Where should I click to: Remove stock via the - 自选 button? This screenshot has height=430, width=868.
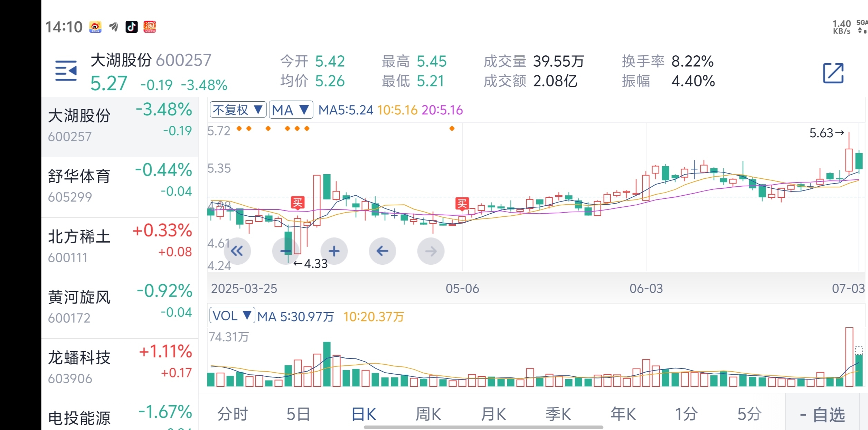pyautogui.click(x=822, y=414)
